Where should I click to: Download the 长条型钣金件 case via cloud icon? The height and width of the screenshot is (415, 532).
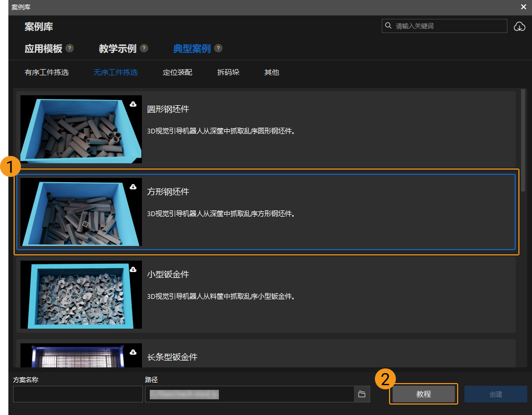coord(133,352)
